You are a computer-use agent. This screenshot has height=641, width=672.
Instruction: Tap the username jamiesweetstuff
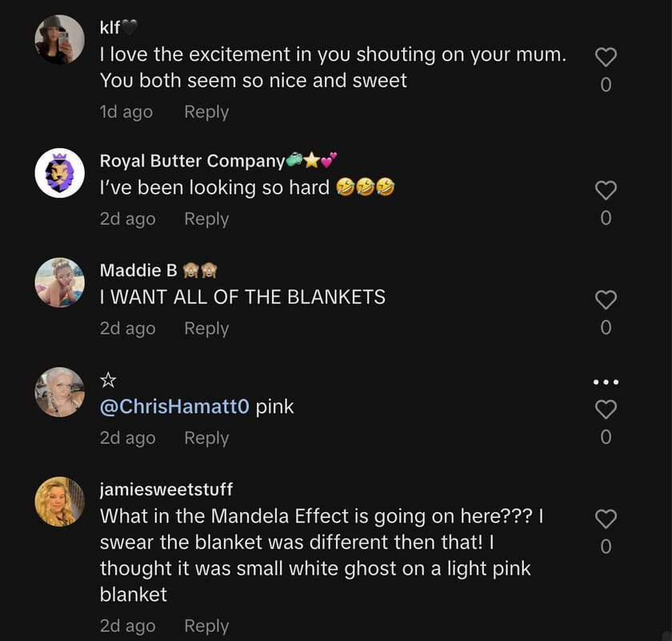168,489
